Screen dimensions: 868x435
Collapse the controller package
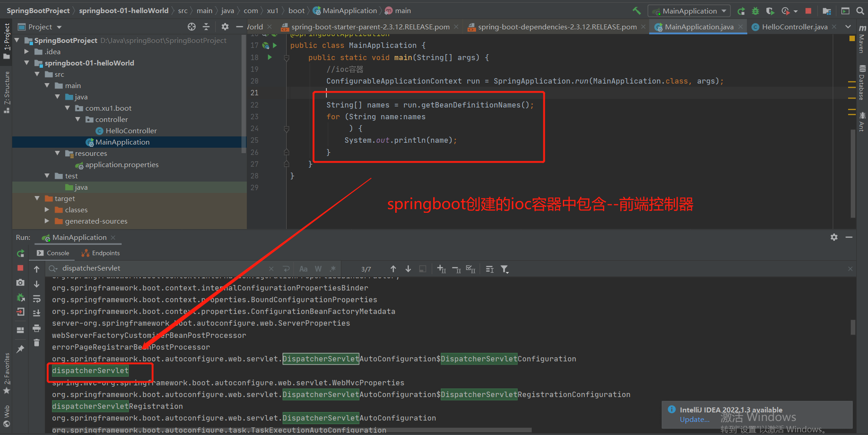pyautogui.click(x=78, y=119)
